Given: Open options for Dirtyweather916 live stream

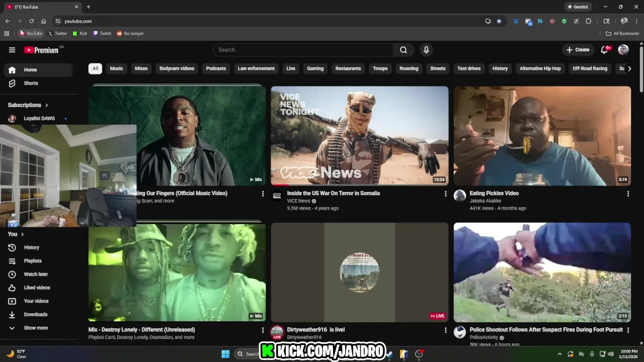Looking at the screenshot, I should pos(445,330).
